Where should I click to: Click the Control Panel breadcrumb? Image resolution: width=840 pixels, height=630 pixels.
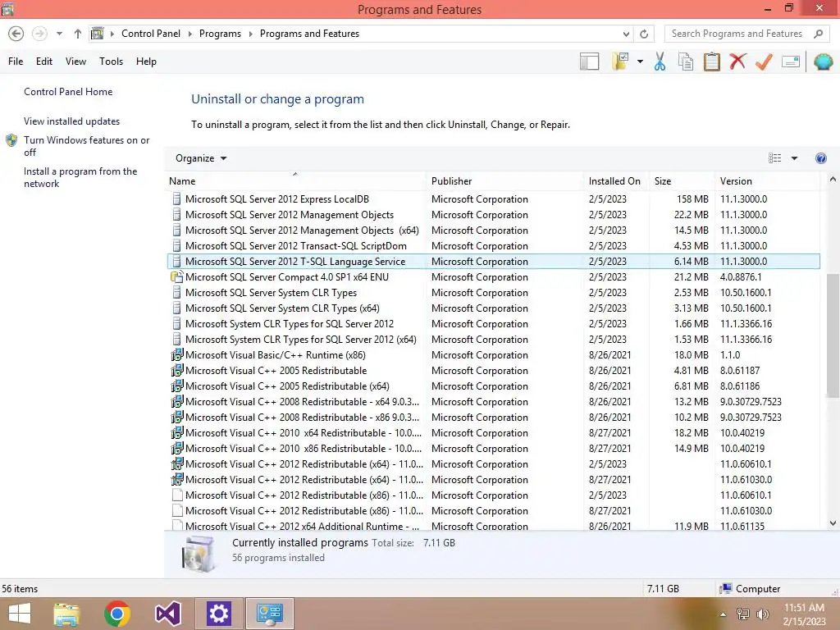tap(151, 34)
